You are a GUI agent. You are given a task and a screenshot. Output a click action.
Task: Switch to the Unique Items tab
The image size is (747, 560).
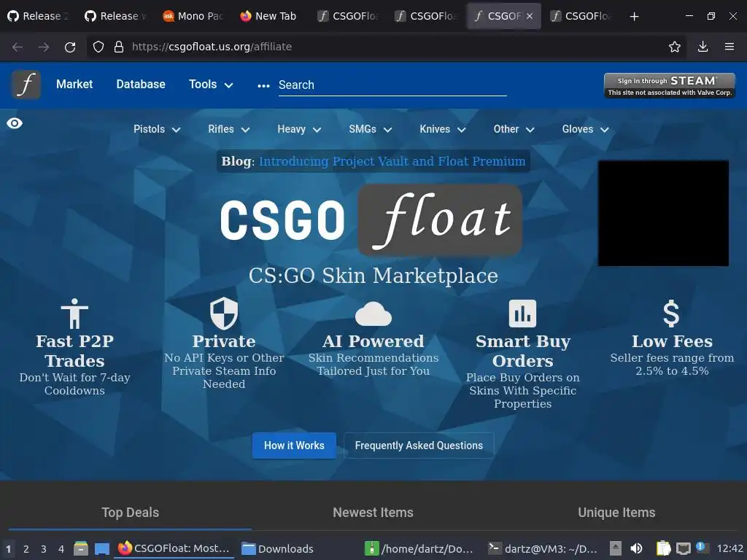pyautogui.click(x=616, y=513)
